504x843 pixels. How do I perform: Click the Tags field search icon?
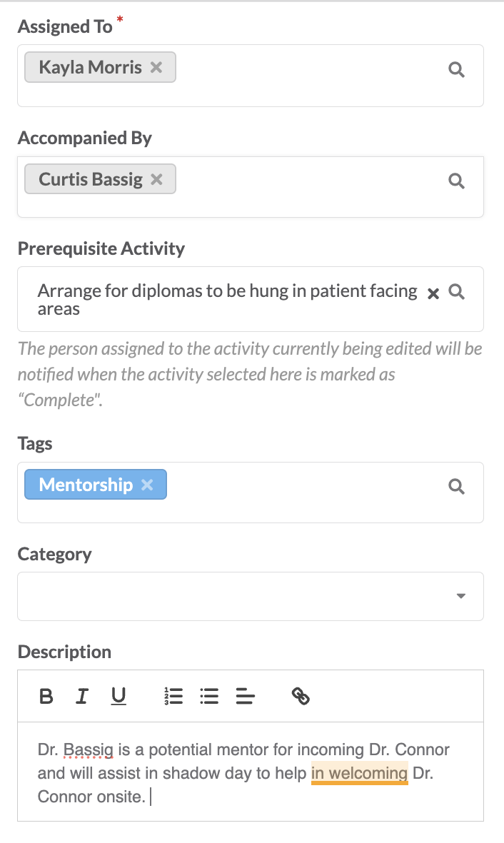point(457,486)
